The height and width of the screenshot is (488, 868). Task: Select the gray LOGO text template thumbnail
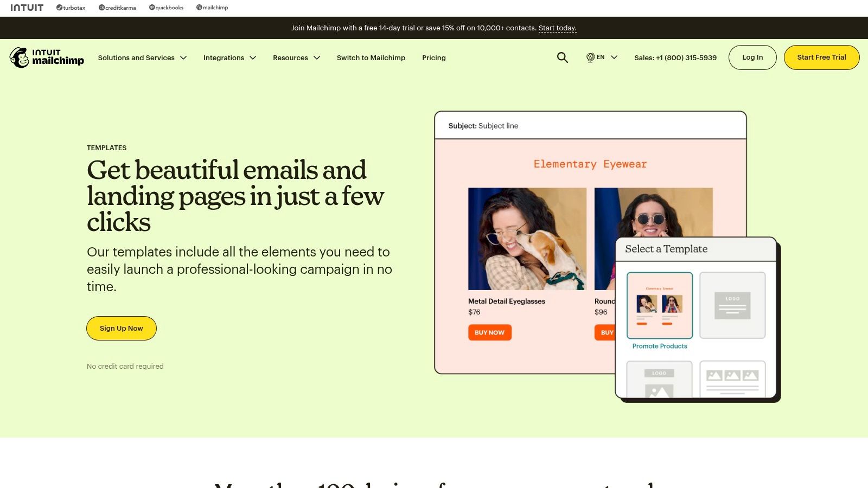(732, 305)
